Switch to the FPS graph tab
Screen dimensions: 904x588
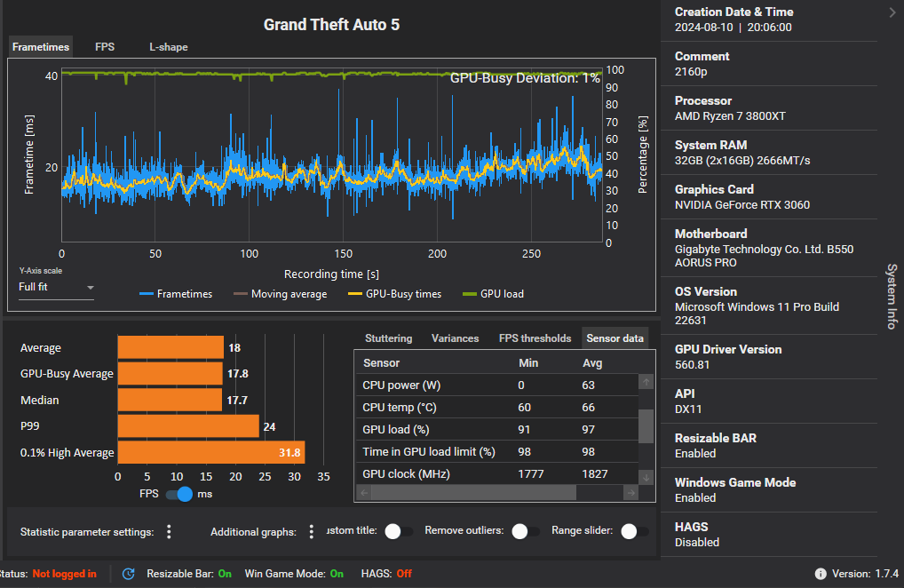pyautogui.click(x=105, y=47)
